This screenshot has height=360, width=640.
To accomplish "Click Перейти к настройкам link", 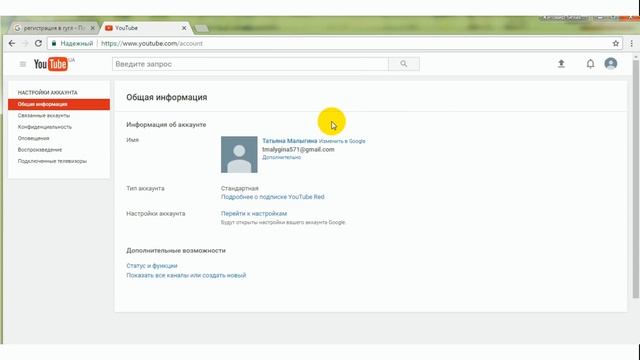I will 254,213.
